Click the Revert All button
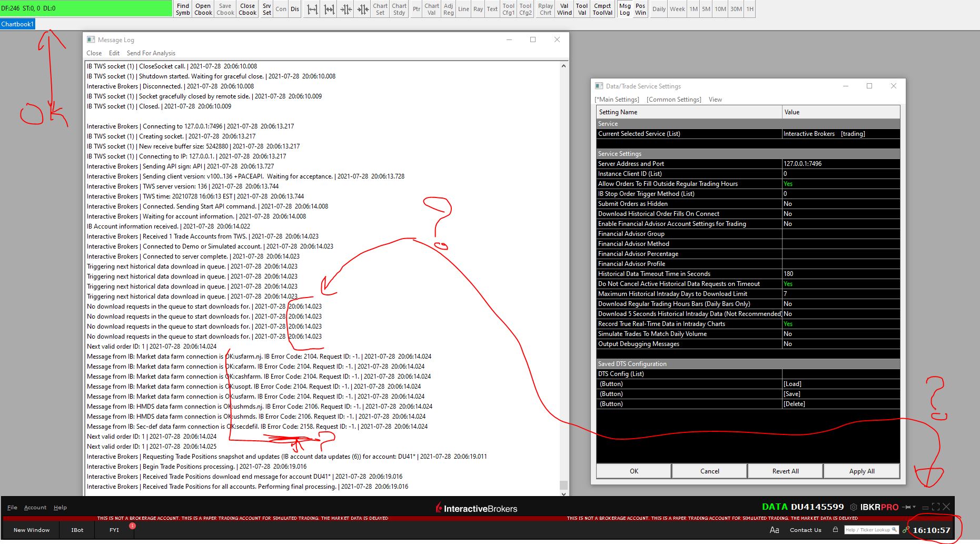 click(x=786, y=471)
